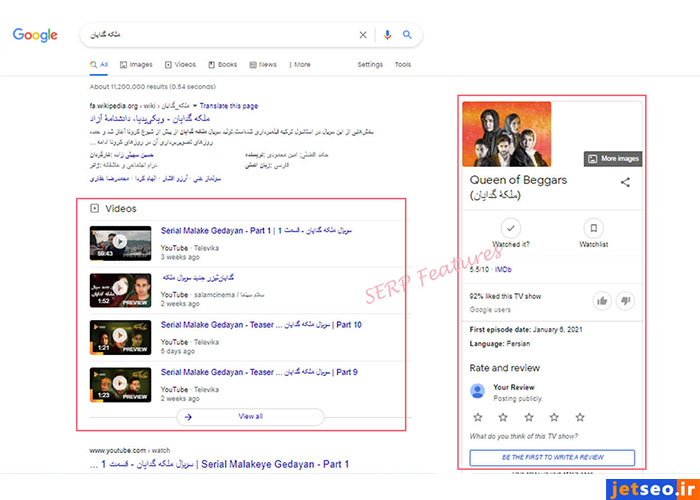Viewport: 700px width, 500px height.
Task: Click the blue search magnifier icon
Action: [407, 34]
